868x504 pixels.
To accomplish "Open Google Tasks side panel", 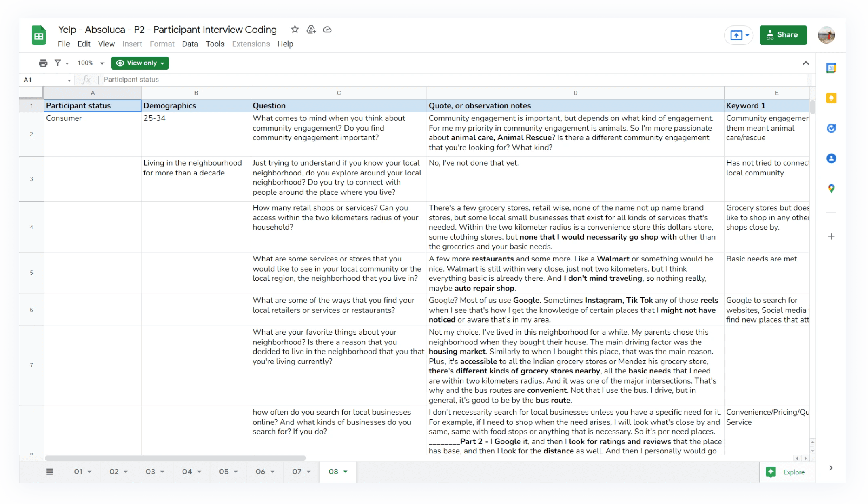I will pos(831,128).
